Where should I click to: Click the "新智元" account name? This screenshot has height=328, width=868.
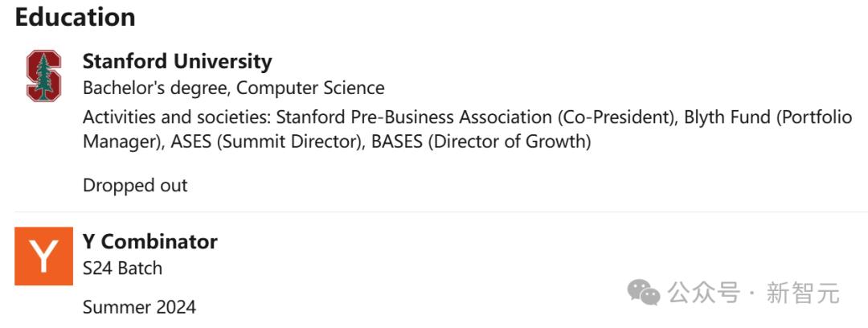pyautogui.click(x=803, y=293)
